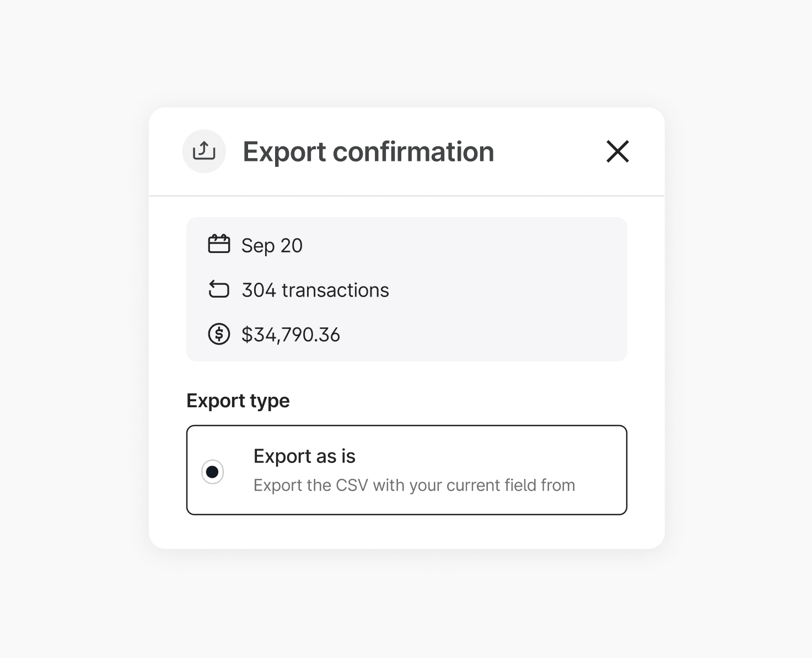Click the gray page background outside the dialog
Viewport: 812px width, 658px height.
coord(72,331)
